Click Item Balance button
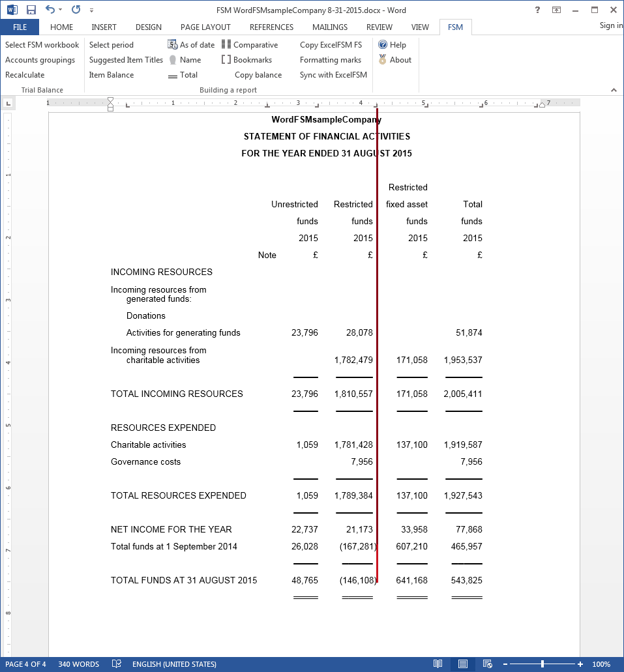This screenshot has height=672, width=624. (x=111, y=74)
